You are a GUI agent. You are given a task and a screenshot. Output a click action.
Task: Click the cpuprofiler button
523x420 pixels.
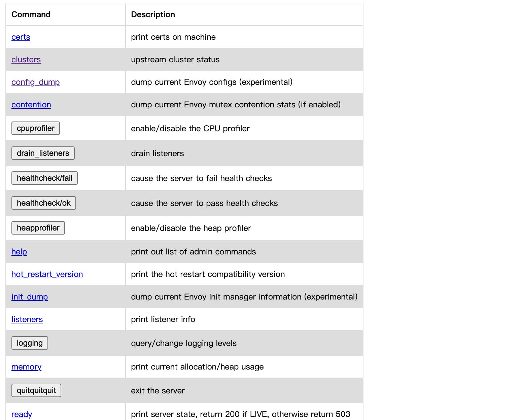(36, 128)
